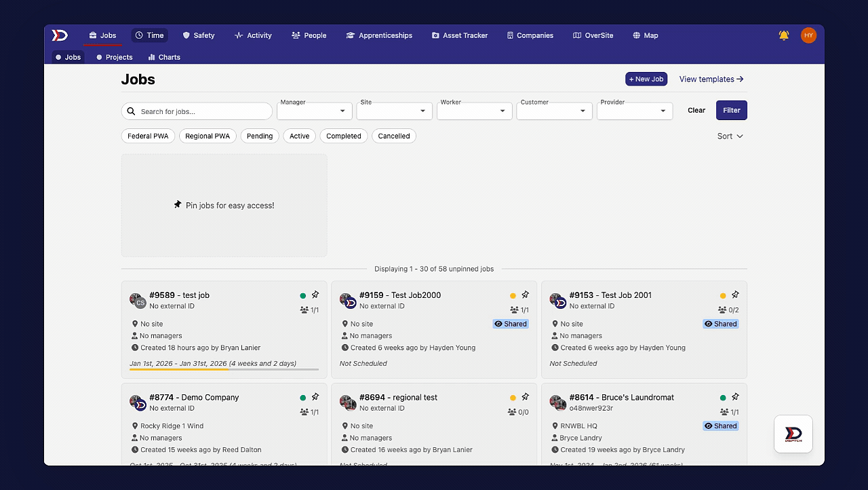Open the Jobs main navigation item
The image size is (868, 490).
click(103, 35)
